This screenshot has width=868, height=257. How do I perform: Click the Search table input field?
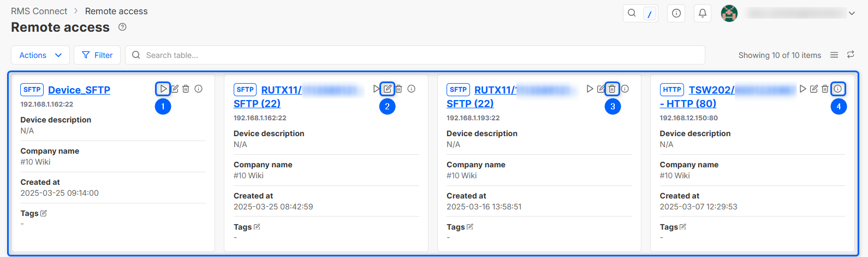pos(415,55)
